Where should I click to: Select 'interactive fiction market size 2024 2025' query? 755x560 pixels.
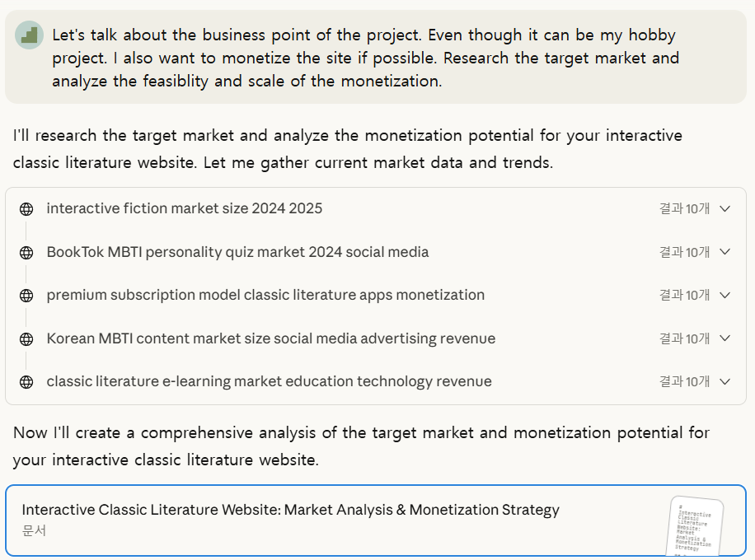[x=185, y=208]
